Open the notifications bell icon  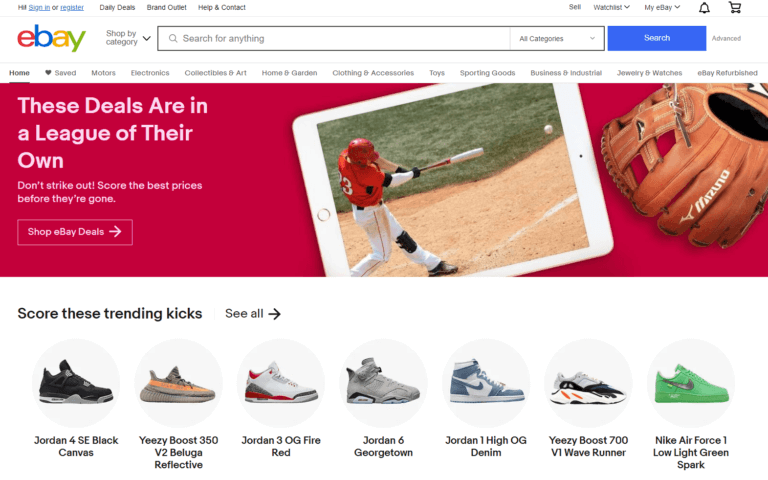click(x=704, y=8)
